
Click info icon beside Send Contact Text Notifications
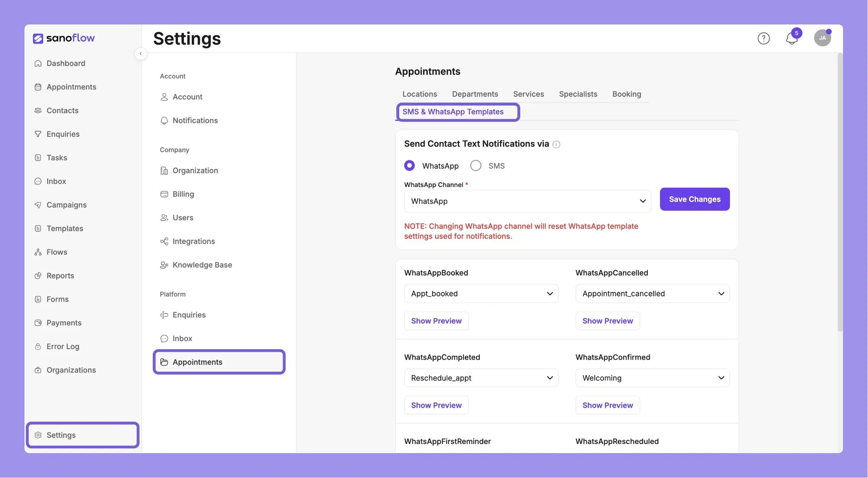[556, 145]
